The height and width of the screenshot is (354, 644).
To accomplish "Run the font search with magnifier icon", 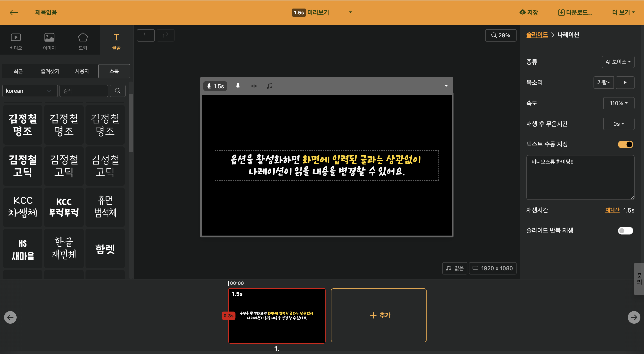I will (x=118, y=91).
